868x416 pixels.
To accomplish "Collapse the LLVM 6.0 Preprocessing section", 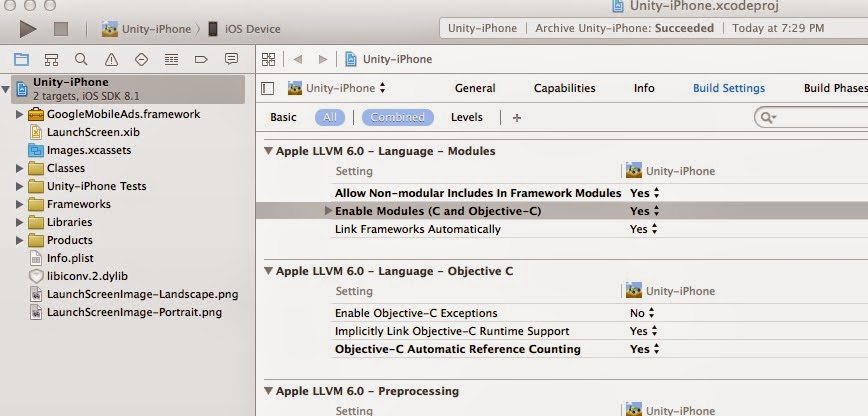I will click(268, 391).
